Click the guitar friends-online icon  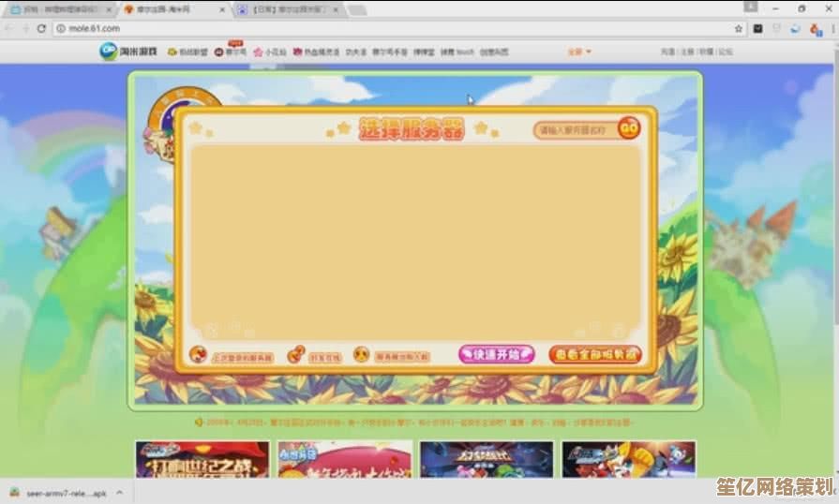coord(295,354)
